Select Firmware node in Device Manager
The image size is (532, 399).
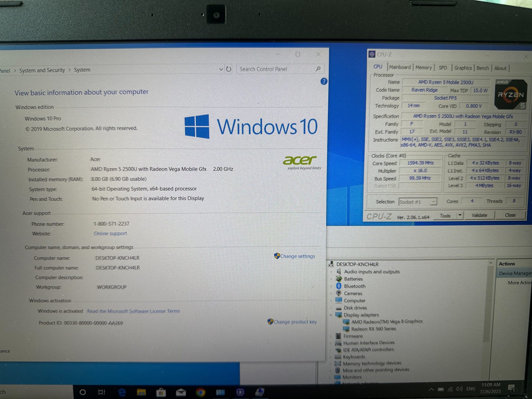coord(353,336)
